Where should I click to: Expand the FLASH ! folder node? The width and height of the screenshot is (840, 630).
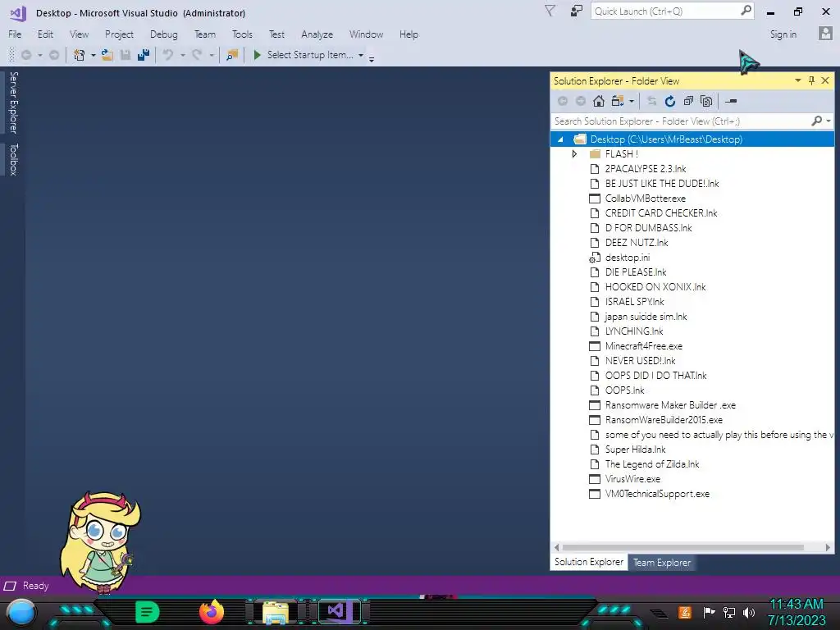tap(574, 153)
